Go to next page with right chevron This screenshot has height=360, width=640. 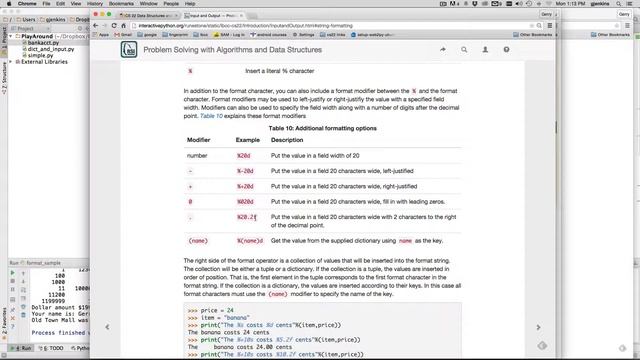pos(538,327)
